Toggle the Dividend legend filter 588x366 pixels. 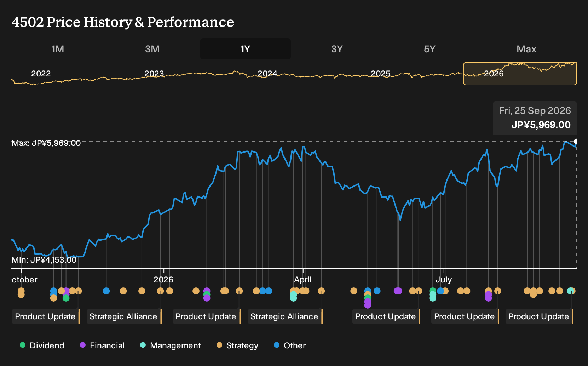click(x=42, y=345)
